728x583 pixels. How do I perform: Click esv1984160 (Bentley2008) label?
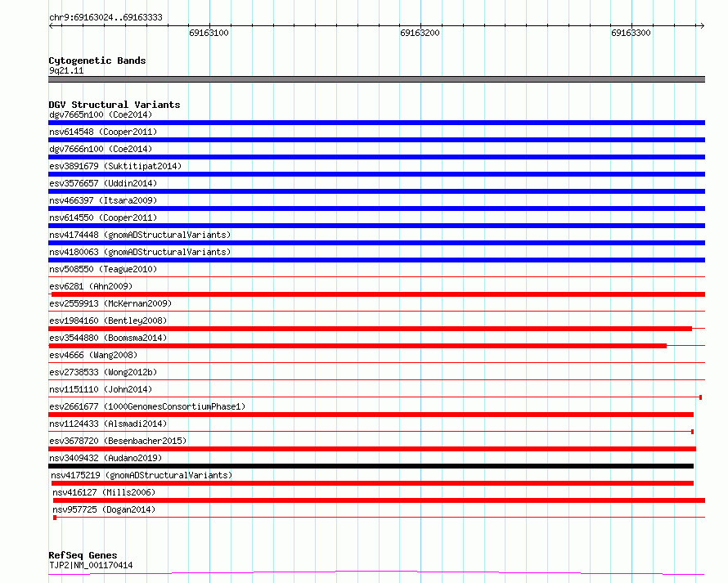(x=108, y=321)
